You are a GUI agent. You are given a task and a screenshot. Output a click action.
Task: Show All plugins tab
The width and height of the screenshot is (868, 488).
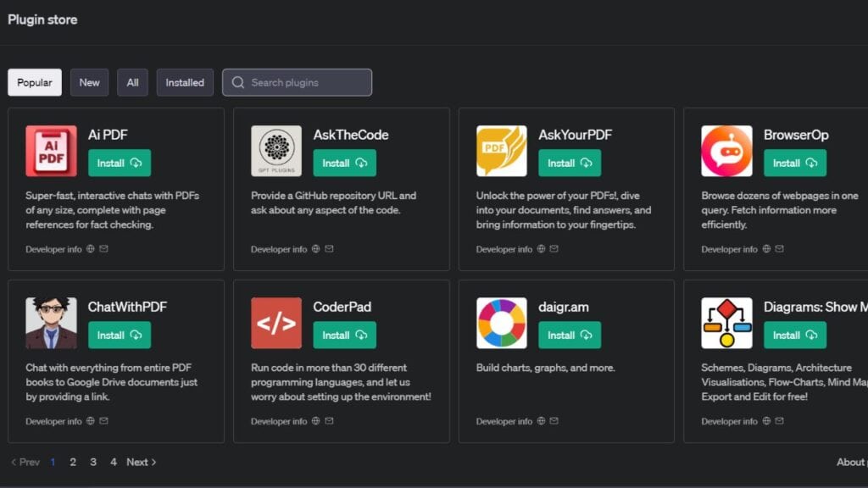[132, 82]
